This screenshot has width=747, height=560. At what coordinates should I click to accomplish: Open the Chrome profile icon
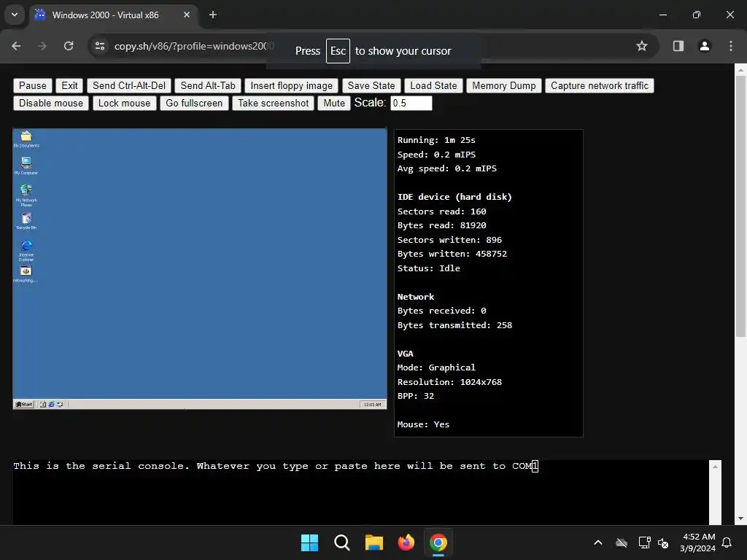coord(705,46)
